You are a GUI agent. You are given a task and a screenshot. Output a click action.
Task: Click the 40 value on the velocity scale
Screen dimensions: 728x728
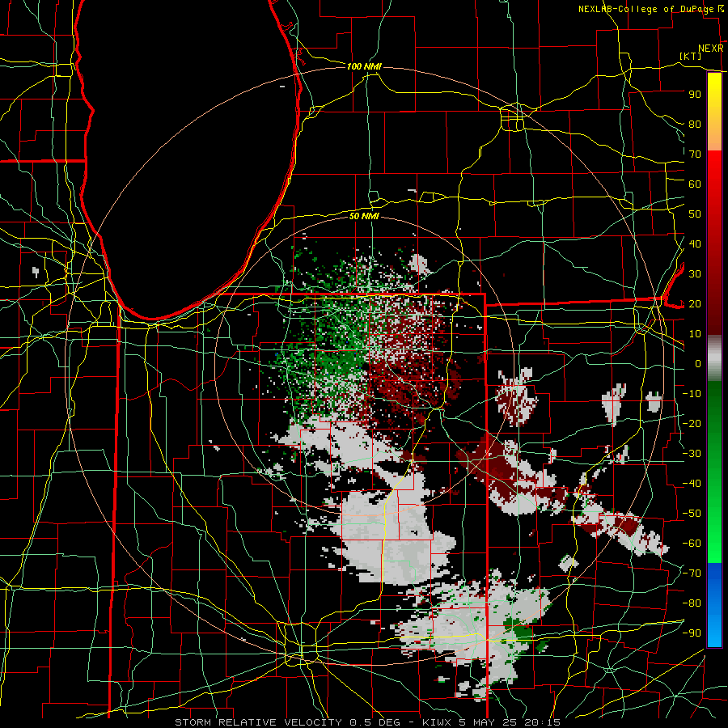695,243
